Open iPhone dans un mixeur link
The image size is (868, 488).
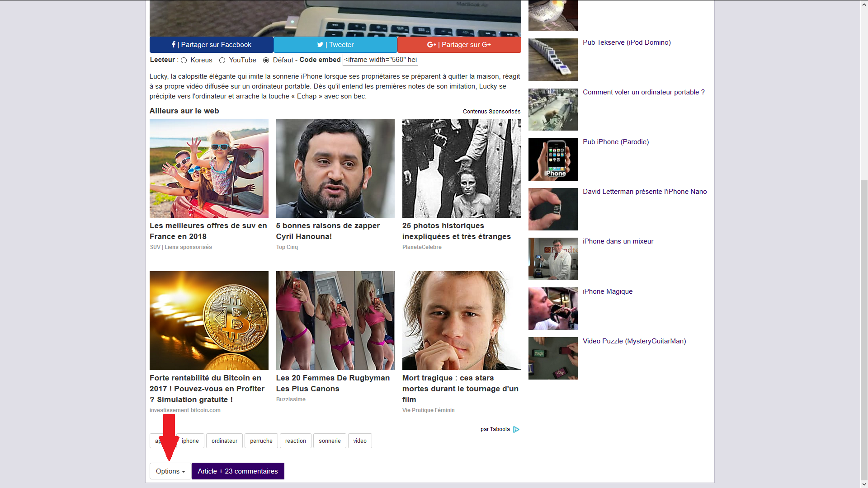point(618,241)
